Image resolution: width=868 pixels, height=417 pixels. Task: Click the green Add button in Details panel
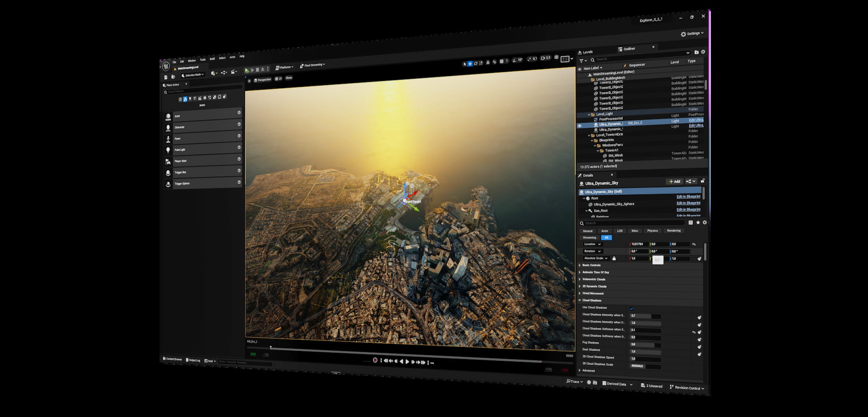(x=675, y=181)
